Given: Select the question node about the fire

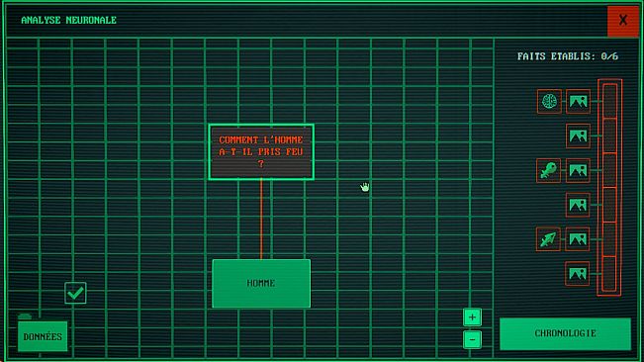Looking at the screenshot, I should [x=261, y=152].
